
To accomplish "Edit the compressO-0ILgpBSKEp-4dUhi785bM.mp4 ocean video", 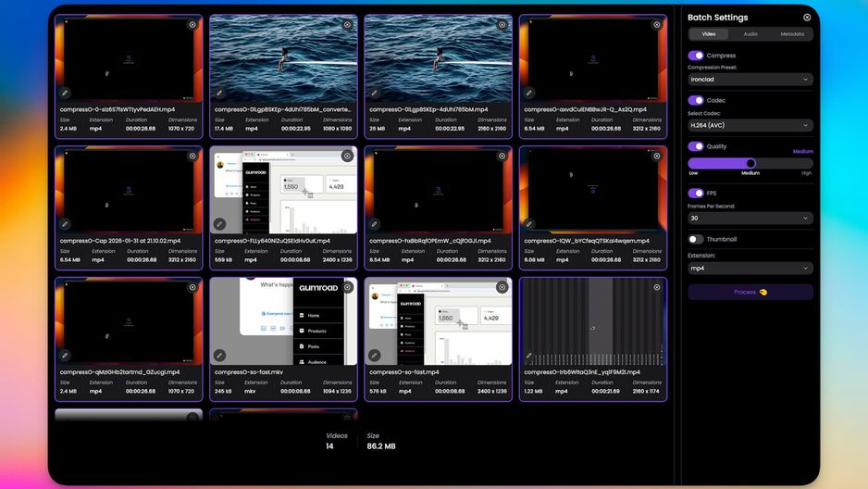I will (x=375, y=93).
